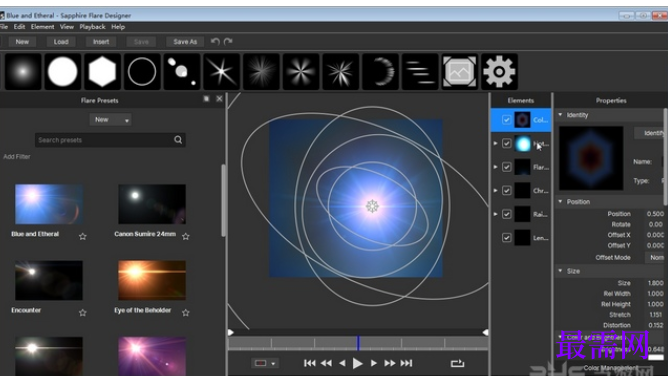Screen dimensions: 668x376
Task: Click the Insert button
Action: tap(101, 42)
